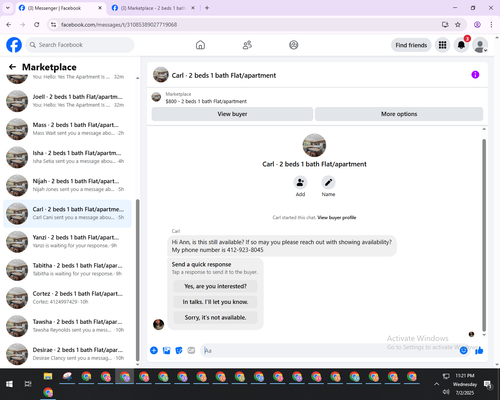Open the emoji picker in composer
The height and width of the screenshot is (400, 500).
point(463,350)
